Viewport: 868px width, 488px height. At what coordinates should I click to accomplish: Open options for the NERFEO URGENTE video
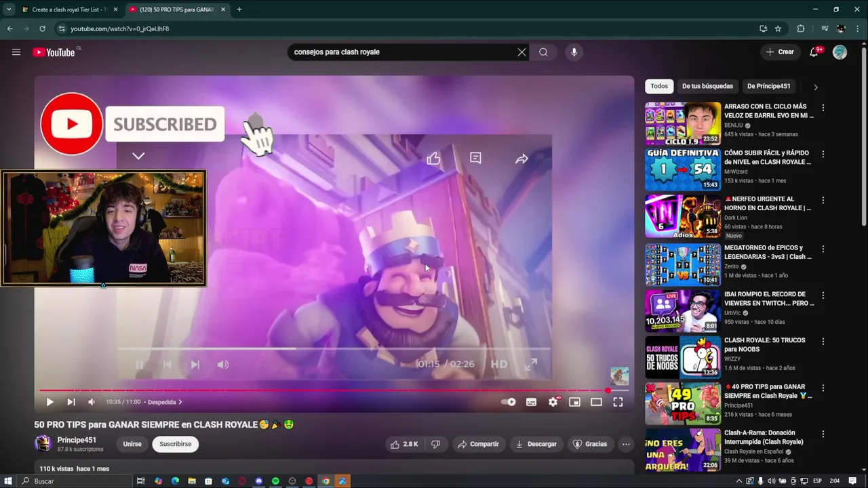click(823, 201)
